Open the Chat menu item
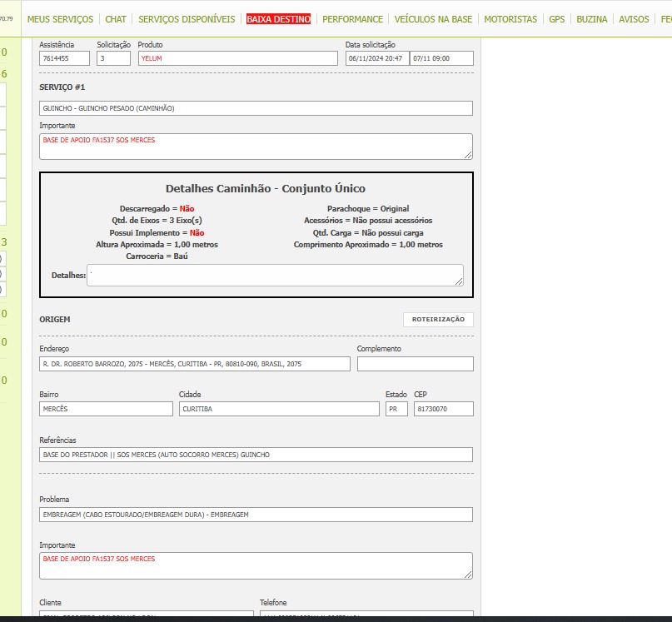This screenshot has height=622, width=672. (116, 19)
